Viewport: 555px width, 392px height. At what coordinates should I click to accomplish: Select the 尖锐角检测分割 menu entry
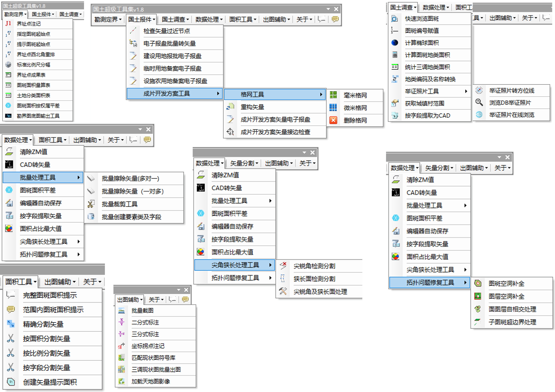pos(314,266)
